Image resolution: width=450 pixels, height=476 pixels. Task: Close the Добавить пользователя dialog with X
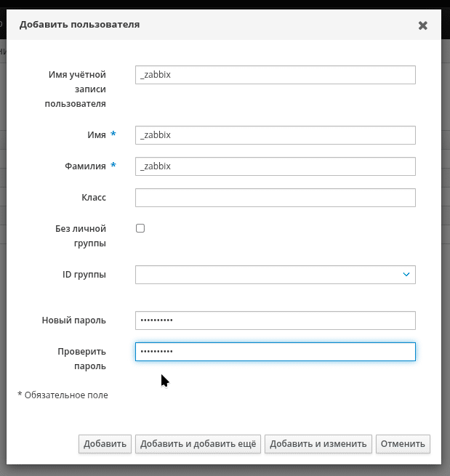422,25
